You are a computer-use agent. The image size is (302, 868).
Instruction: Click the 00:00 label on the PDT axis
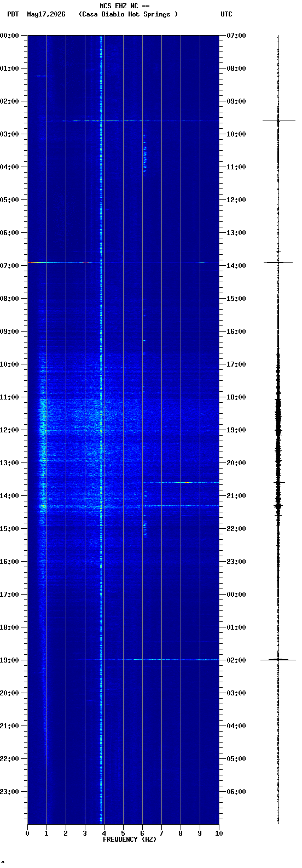tap(9, 36)
